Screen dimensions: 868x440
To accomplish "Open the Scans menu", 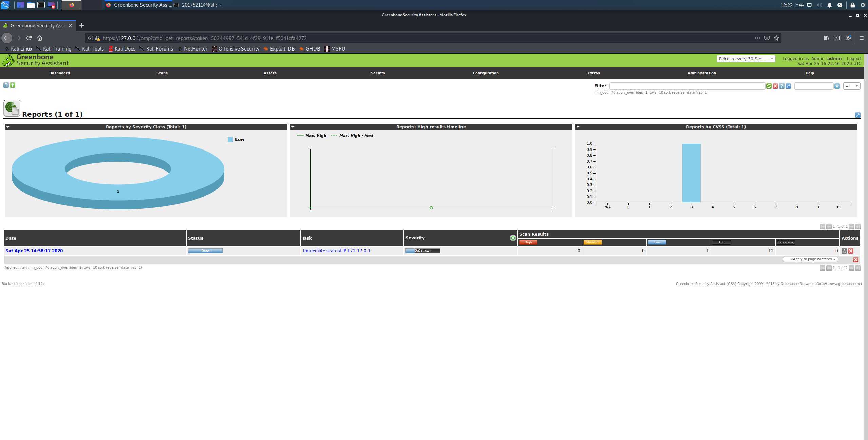I will [x=162, y=73].
